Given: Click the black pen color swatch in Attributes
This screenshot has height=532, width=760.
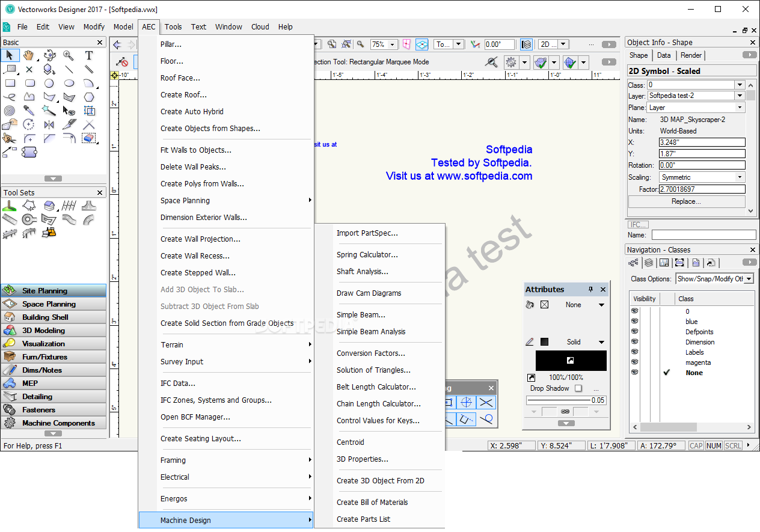Looking at the screenshot, I should pyautogui.click(x=571, y=360).
